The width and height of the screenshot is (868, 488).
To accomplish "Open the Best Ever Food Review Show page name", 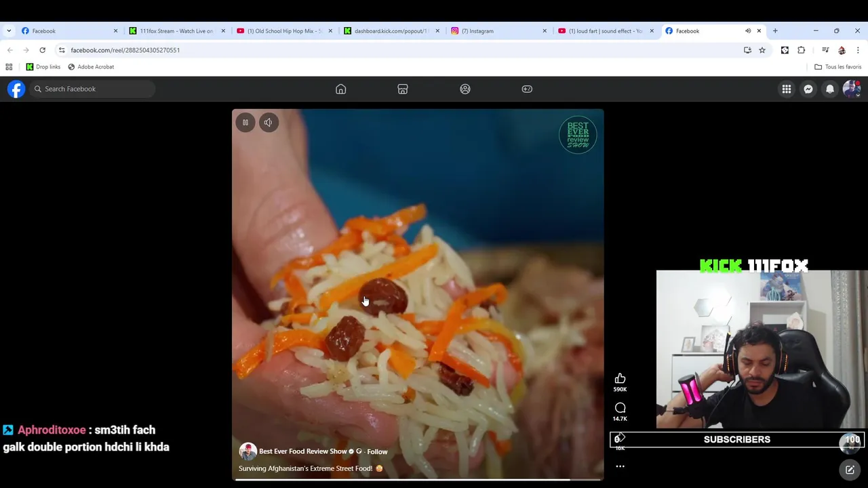I will (x=302, y=451).
